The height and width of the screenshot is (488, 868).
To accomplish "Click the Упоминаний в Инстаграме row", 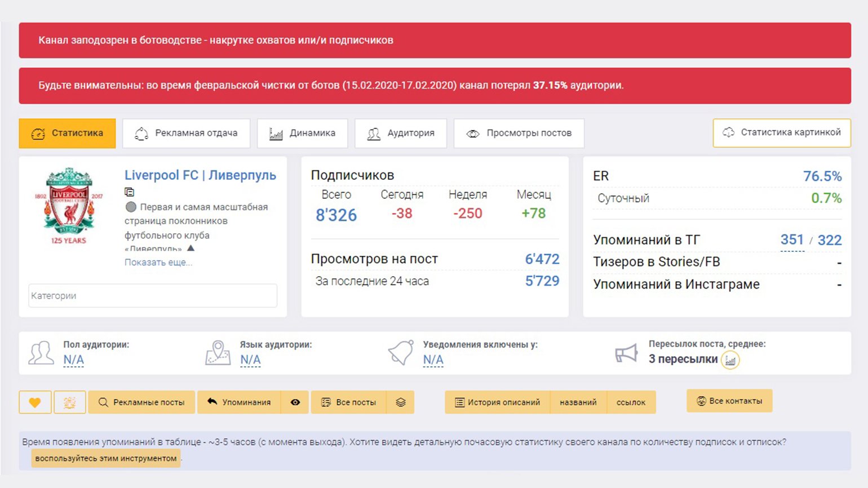I will click(717, 285).
